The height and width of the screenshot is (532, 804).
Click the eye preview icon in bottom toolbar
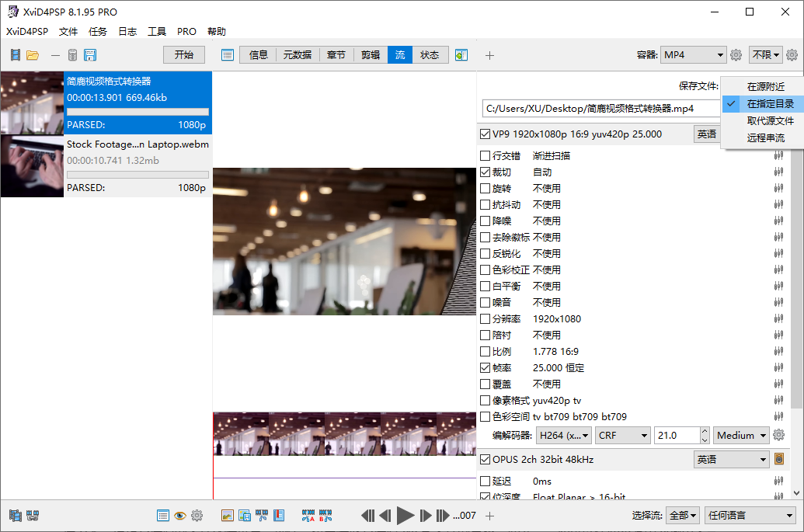click(x=179, y=515)
